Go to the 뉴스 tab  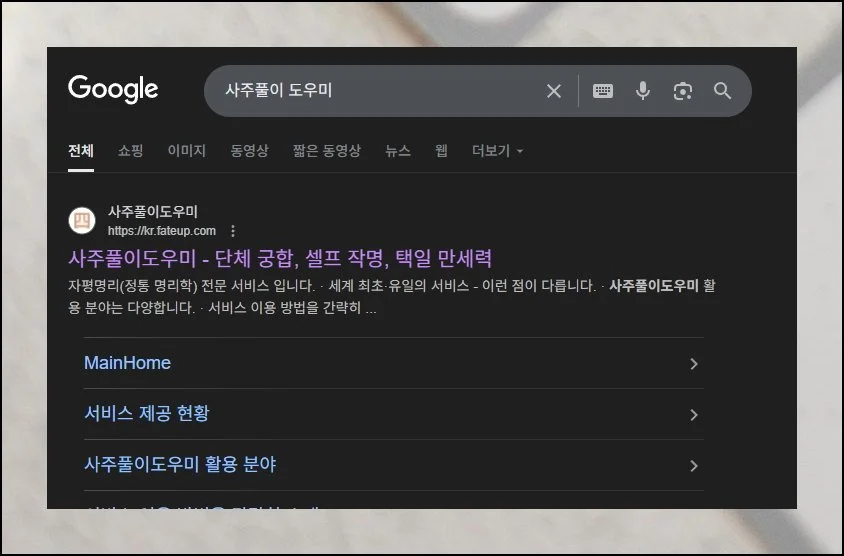[398, 151]
